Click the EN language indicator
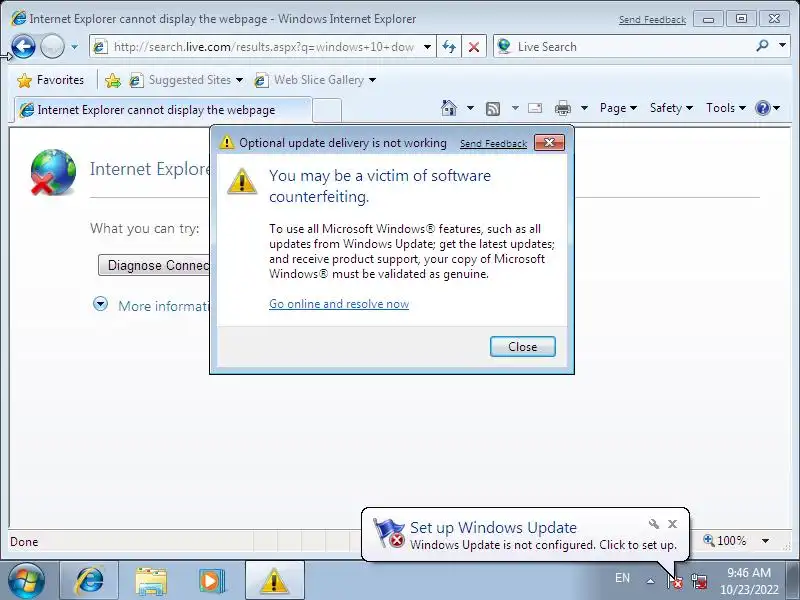 622,578
